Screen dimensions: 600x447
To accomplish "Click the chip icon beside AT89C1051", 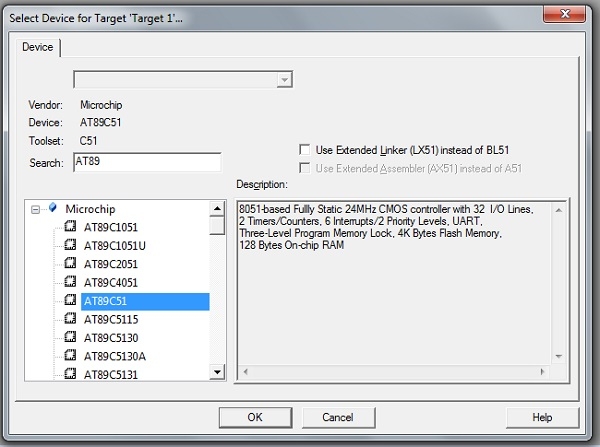I will 70,226.
